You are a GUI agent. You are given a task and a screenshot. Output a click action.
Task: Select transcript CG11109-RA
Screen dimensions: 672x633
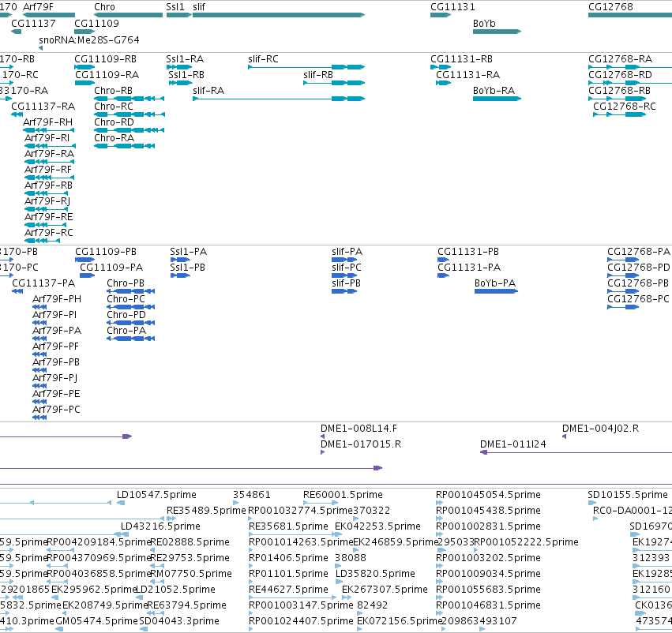(107, 75)
